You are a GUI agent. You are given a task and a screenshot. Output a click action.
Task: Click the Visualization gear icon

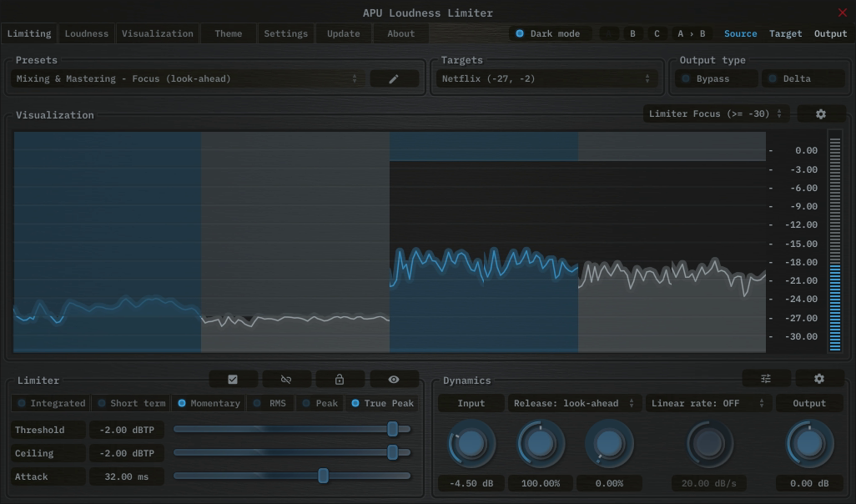tap(821, 113)
